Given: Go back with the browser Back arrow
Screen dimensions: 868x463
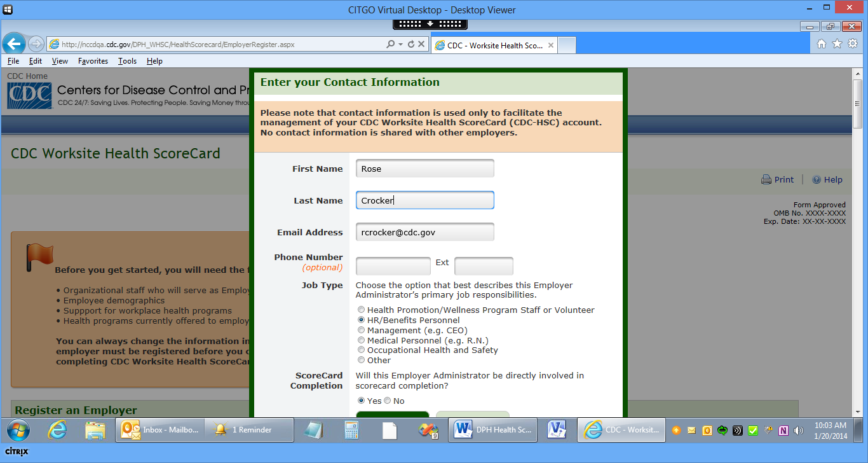Looking at the screenshot, I should 14,44.
